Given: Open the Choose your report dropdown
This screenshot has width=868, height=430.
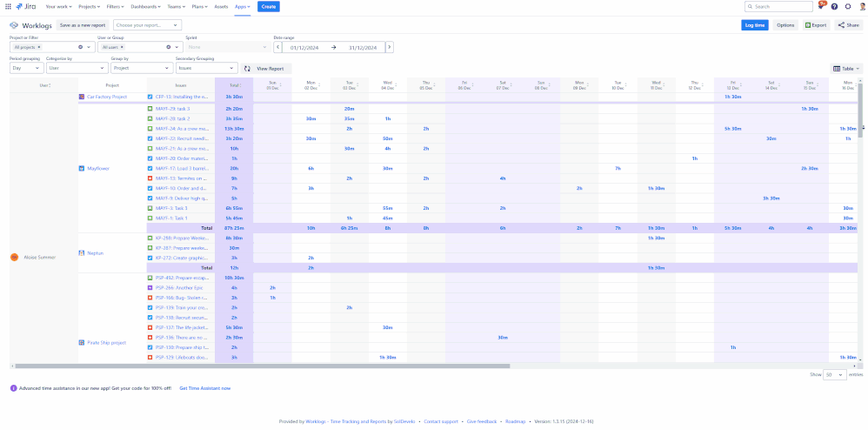Looking at the screenshot, I should [147, 25].
